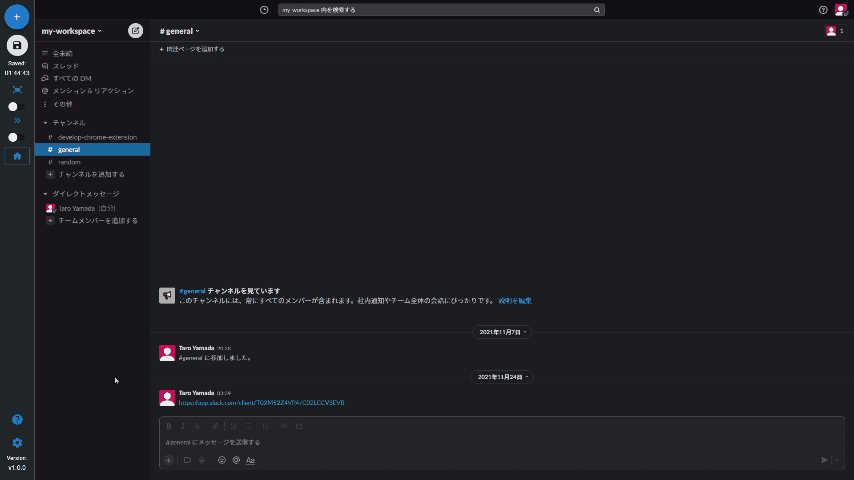View channel members avatar count
The width and height of the screenshot is (854, 480).
835,31
